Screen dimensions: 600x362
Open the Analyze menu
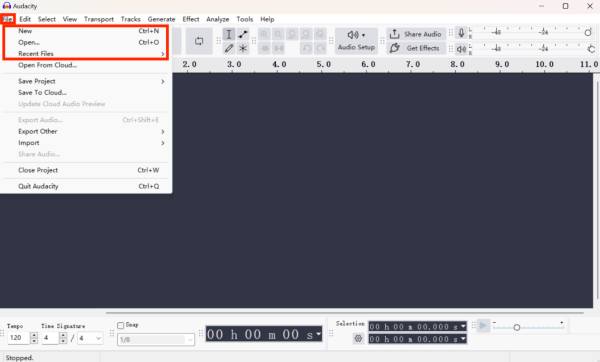click(218, 19)
